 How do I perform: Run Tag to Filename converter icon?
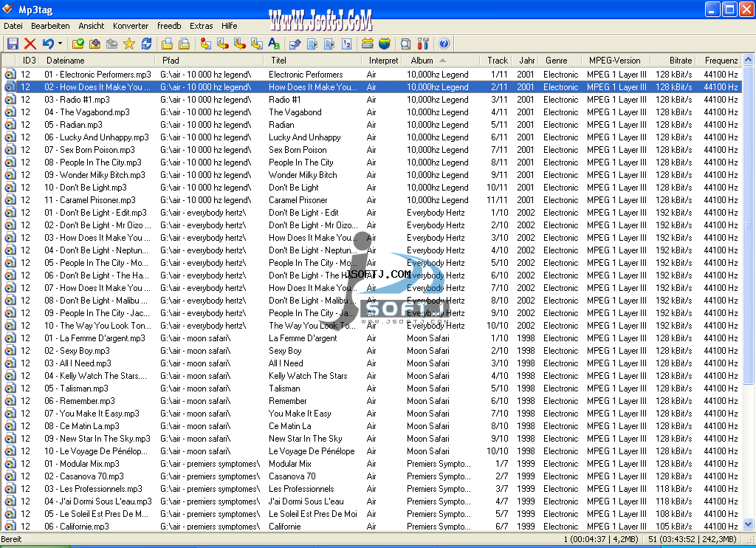pyautogui.click(x=205, y=44)
